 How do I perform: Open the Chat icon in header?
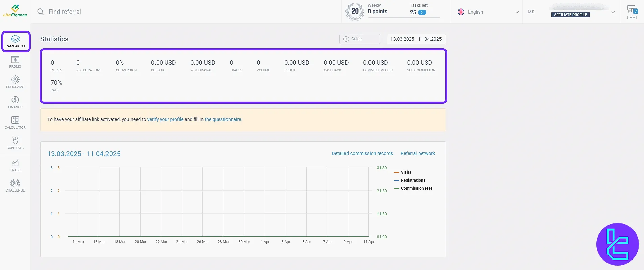[632, 12]
